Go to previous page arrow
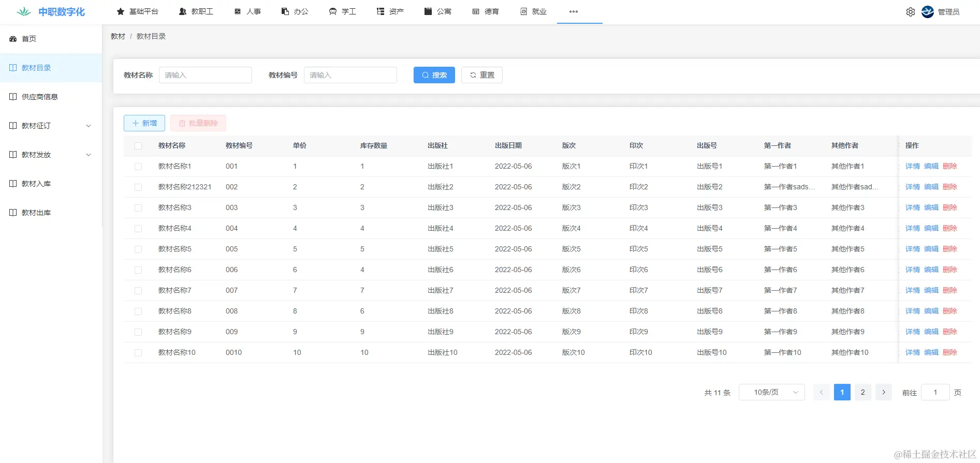The image size is (980, 463). point(822,392)
